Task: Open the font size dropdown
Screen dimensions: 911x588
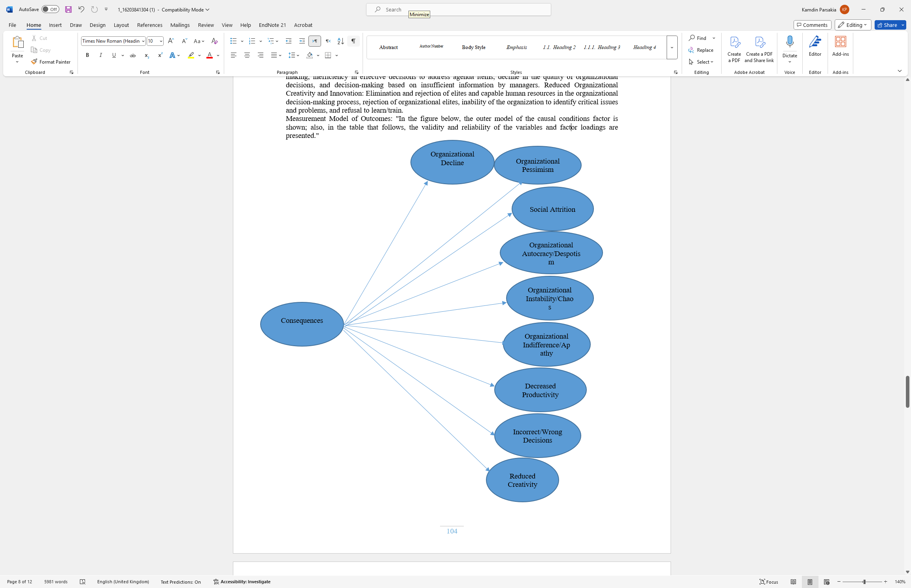Action: (161, 41)
